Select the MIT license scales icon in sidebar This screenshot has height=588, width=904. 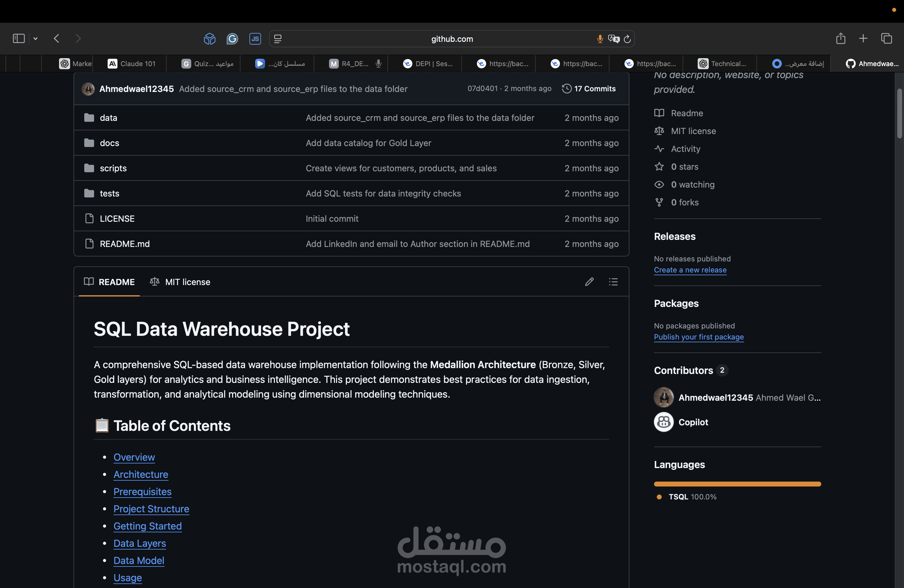click(659, 131)
